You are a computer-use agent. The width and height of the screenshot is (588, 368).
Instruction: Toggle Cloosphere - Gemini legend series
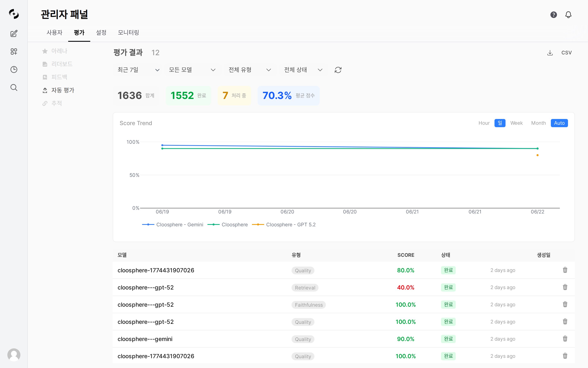173,225
